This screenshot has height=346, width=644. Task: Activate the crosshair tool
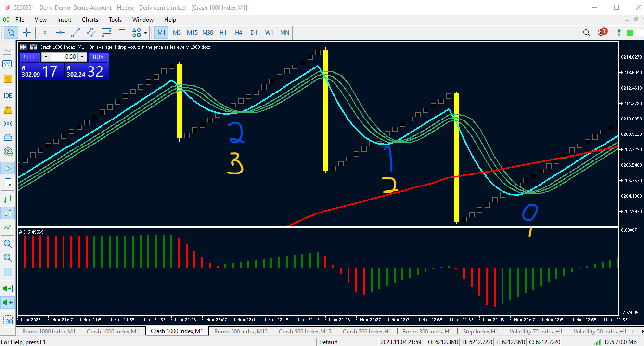[x=26, y=33]
